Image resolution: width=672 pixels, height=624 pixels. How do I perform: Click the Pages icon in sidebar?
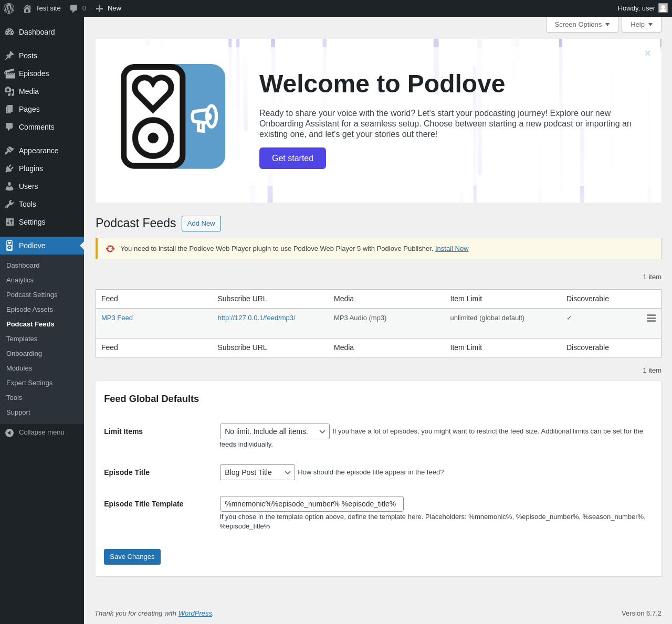point(9,109)
